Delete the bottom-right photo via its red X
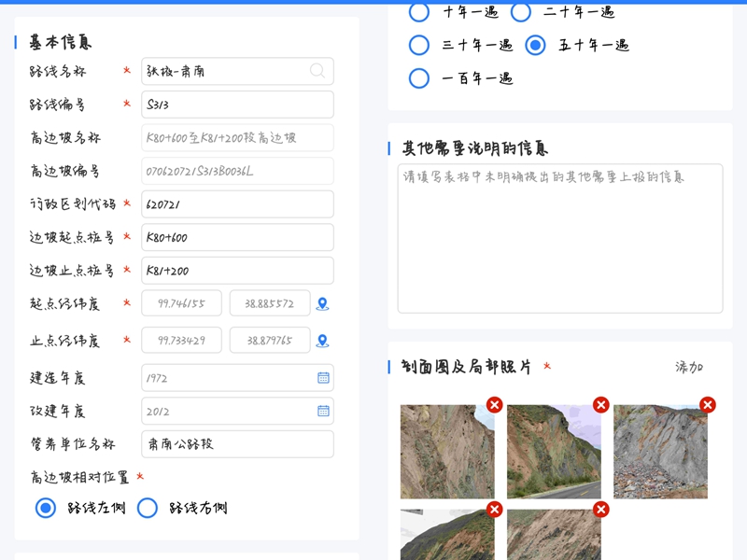This screenshot has width=747, height=560. coord(599,510)
